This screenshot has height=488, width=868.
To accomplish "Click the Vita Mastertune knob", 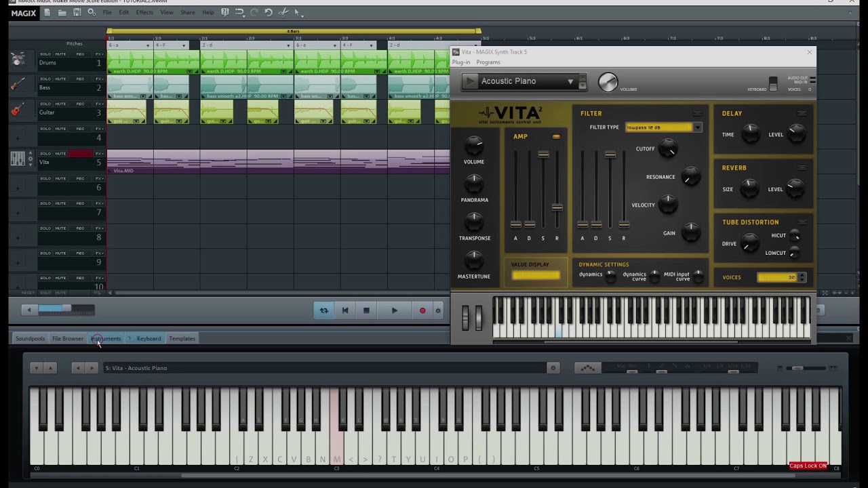I will coord(474,260).
